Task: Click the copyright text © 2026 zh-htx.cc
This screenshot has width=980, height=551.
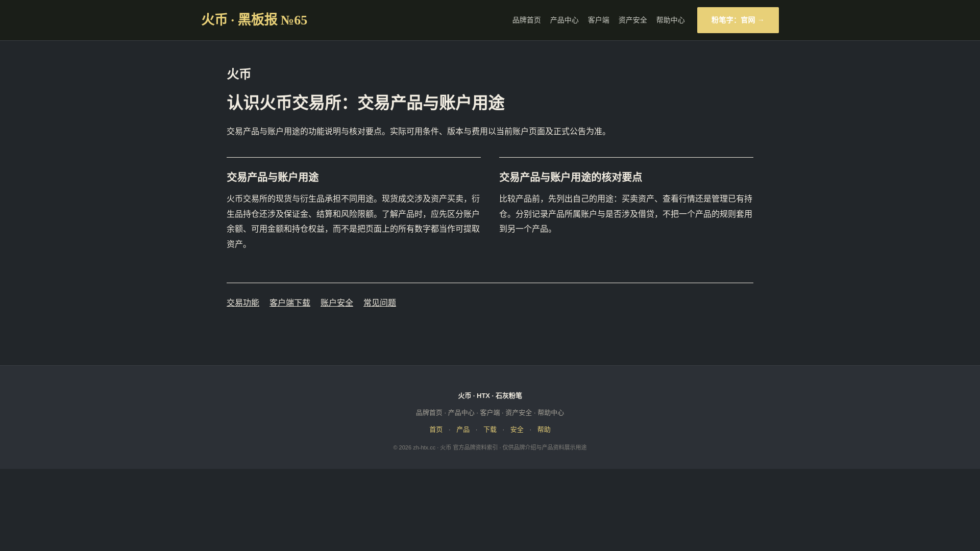Action: tap(414, 447)
